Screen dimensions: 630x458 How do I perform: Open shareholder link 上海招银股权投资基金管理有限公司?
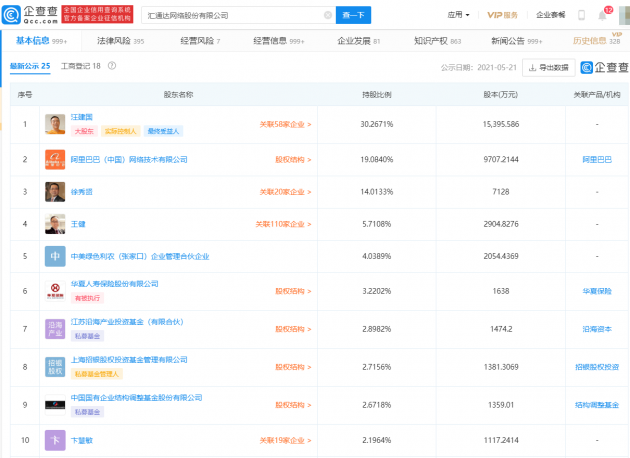click(129, 360)
